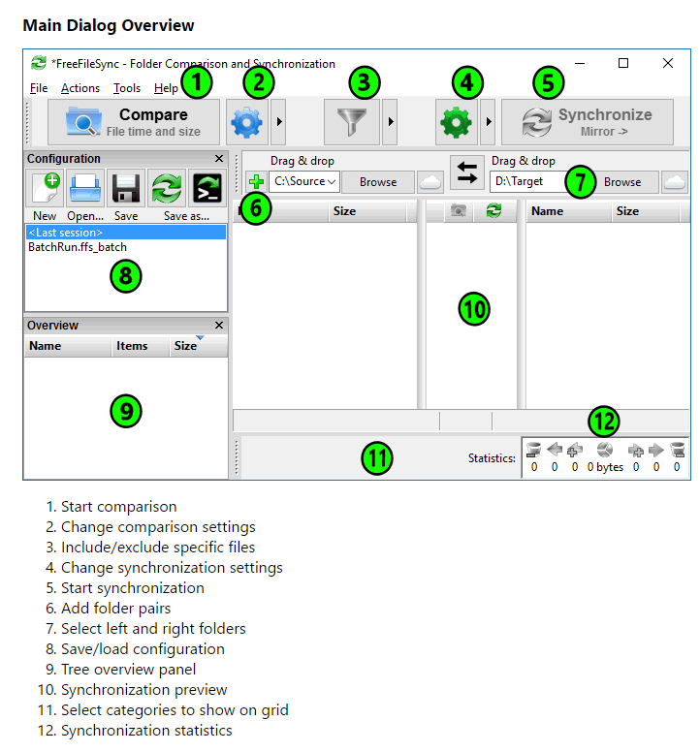
Task: Click 'Start synchronization' list item
Action: [133, 588]
